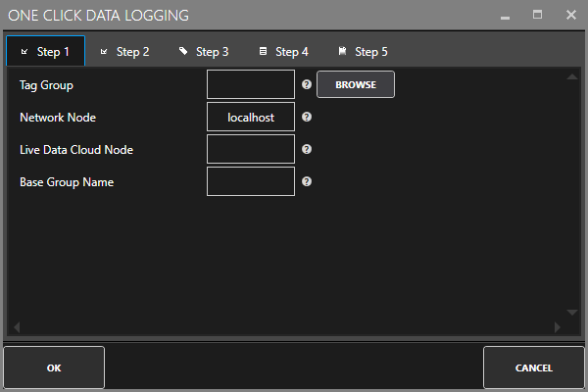Click the vertical scrollbar up arrow
This screenshot has height=392, width=588.
pos(572,76)
